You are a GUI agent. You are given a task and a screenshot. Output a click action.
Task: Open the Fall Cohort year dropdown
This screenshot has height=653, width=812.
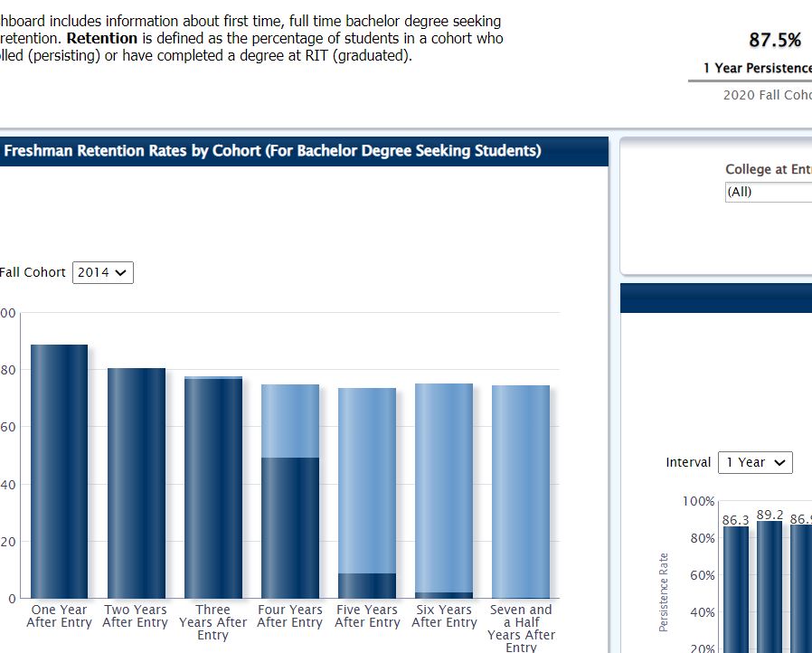(102, 272)
